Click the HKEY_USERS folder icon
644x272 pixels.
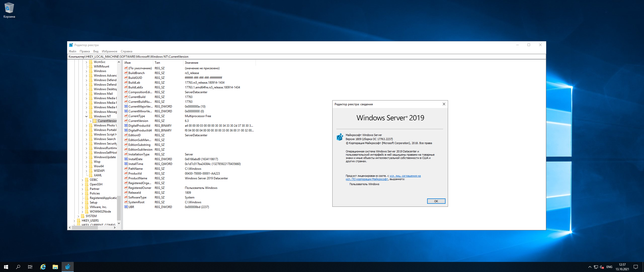(79, 221)
